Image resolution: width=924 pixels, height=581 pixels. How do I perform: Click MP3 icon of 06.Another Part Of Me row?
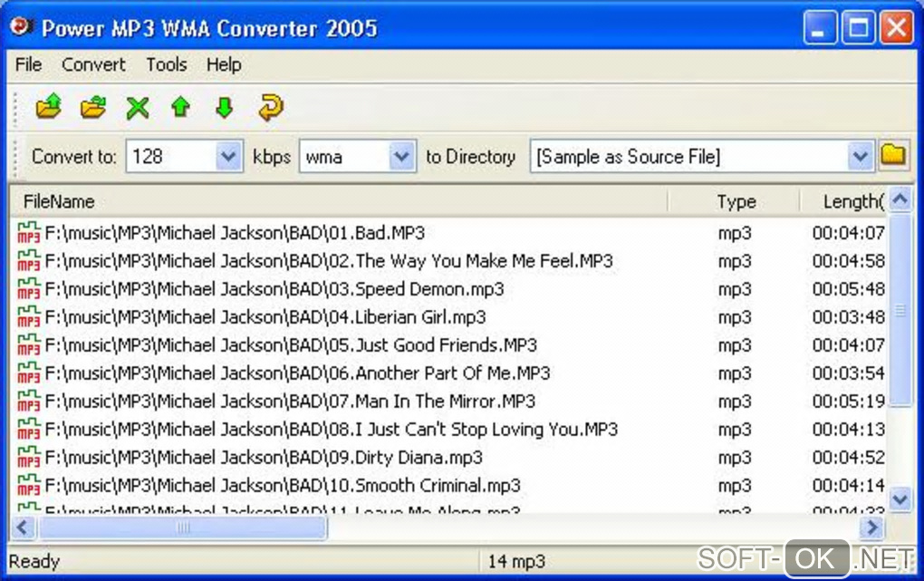point(28,373)
